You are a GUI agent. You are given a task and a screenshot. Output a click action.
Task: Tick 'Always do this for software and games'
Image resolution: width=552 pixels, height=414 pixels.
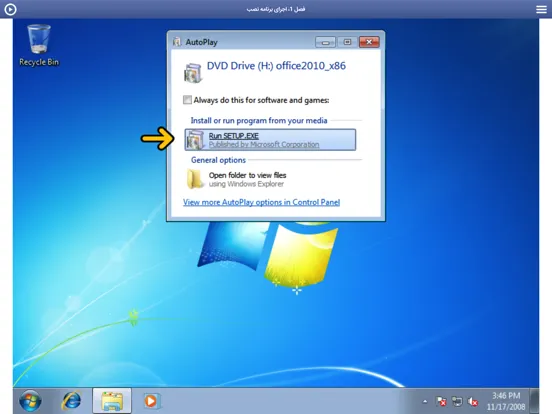[x=187, y=100]
